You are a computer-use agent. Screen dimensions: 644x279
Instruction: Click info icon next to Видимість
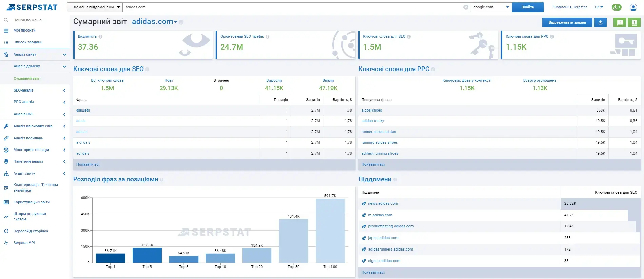[100, 37]
